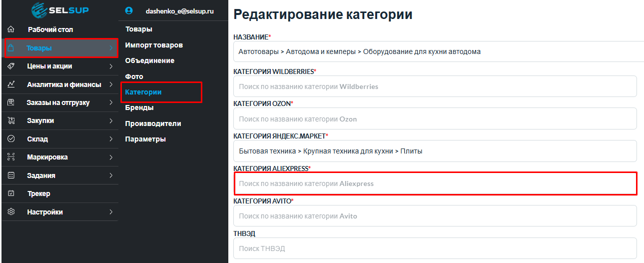Click account email dashenko_e@selsup.ru
The width and height of the screenshot is (644, 263).
pos(180,10)
